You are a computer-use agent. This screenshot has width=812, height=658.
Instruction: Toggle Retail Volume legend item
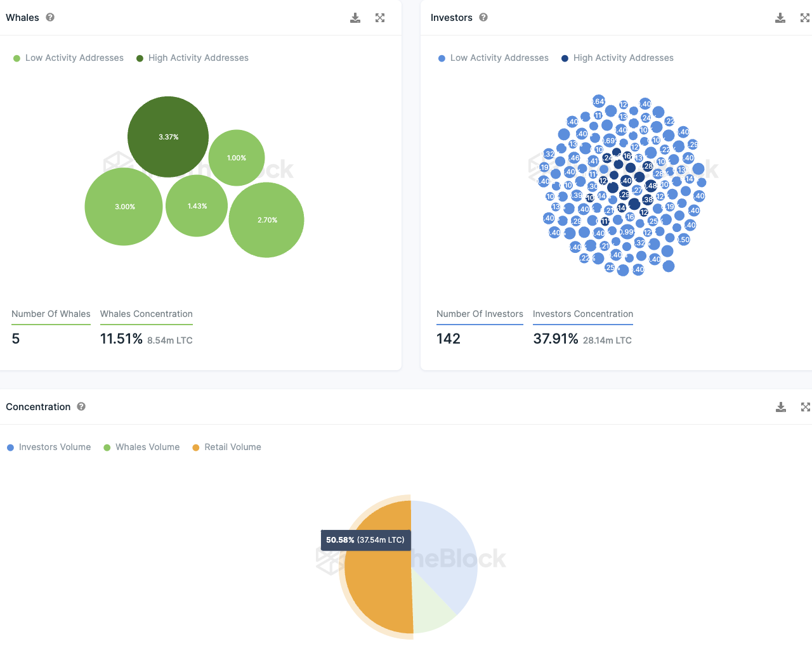coord(226,447)
